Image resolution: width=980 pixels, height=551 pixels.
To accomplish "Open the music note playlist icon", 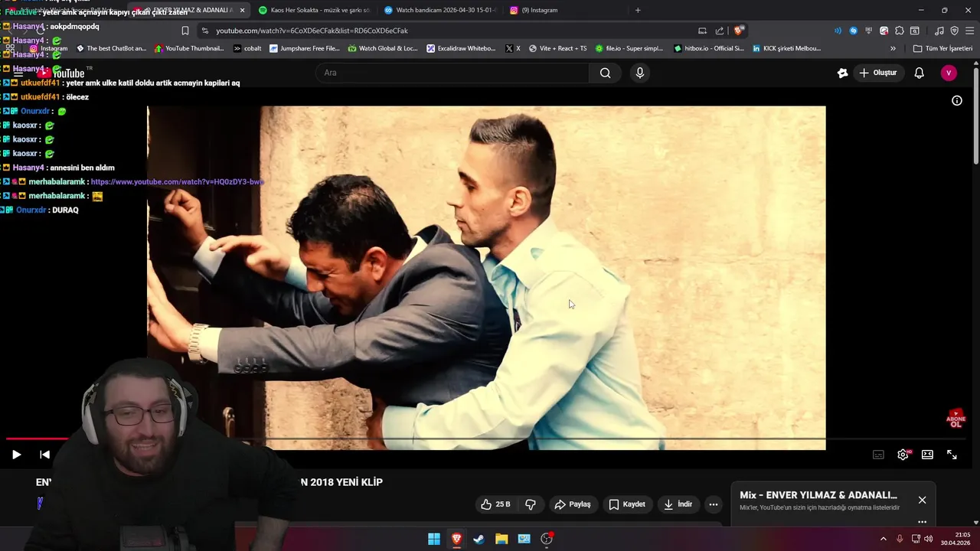I will pos(939,31).
